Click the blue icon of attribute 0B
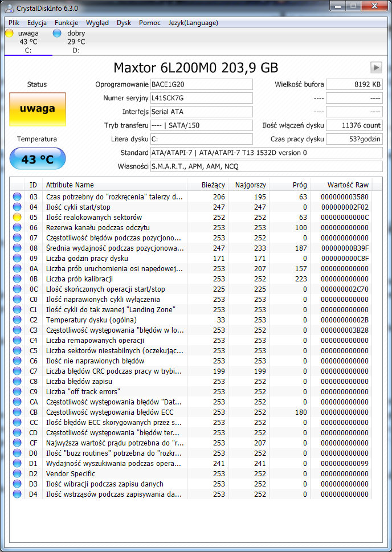 pos(17,279)
